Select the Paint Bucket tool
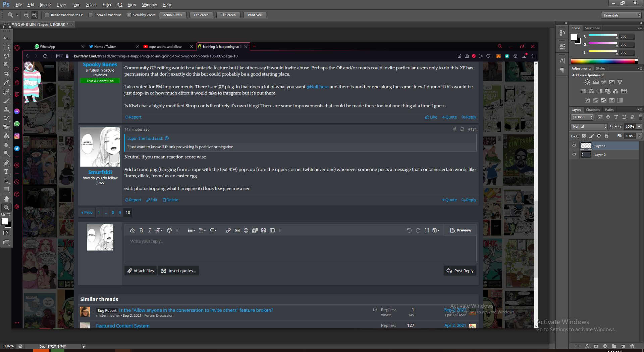 click(6, 136)
